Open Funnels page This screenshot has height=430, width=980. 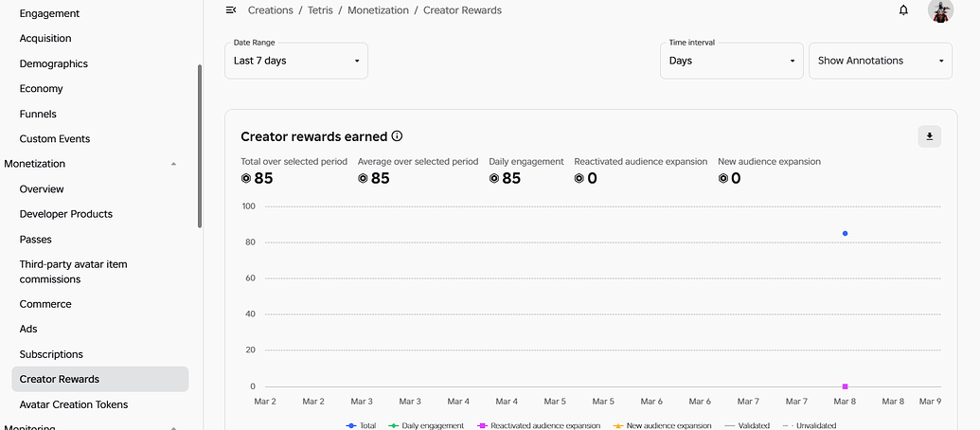coord(38,114)
